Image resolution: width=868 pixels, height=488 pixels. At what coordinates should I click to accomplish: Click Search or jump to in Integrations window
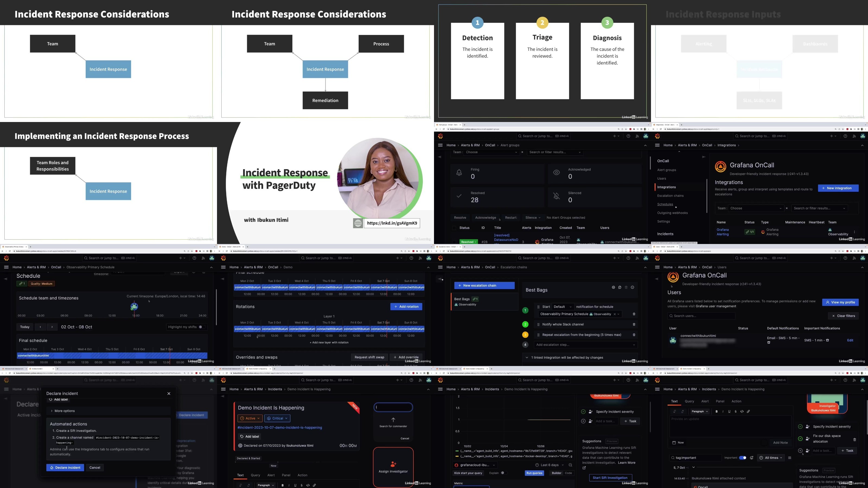[x=761, y=136]
